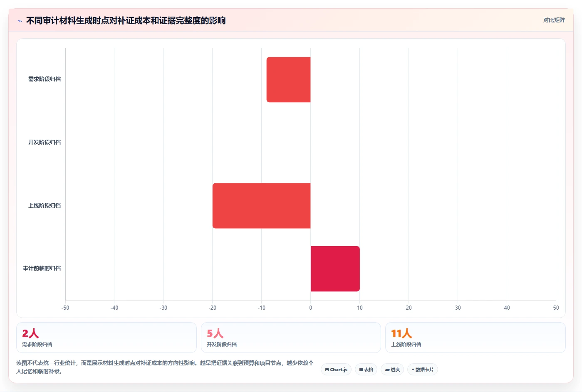Click the footnote text starting 该图不代表统一行业统计
Image resolution: width=582 pixels, height=392 pixels.
pos(165,367)
